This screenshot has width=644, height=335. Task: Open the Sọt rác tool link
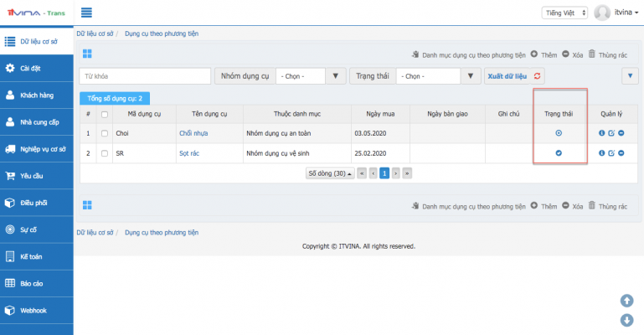click(x=189, y=153)
